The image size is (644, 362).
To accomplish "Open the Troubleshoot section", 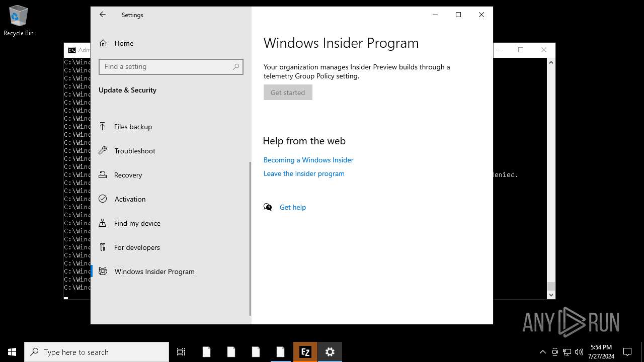I will tap(171, 151).
